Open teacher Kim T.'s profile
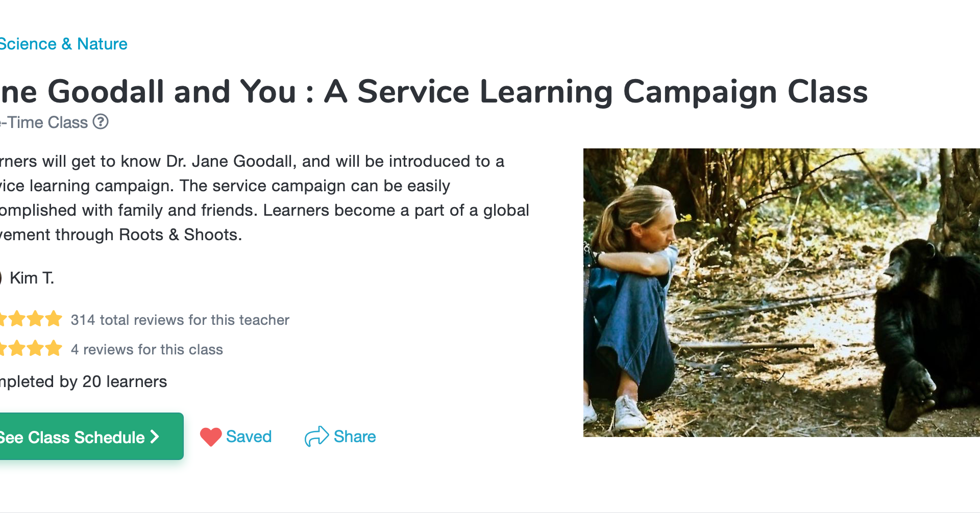 pyautogui.click(x=32, y=278)
